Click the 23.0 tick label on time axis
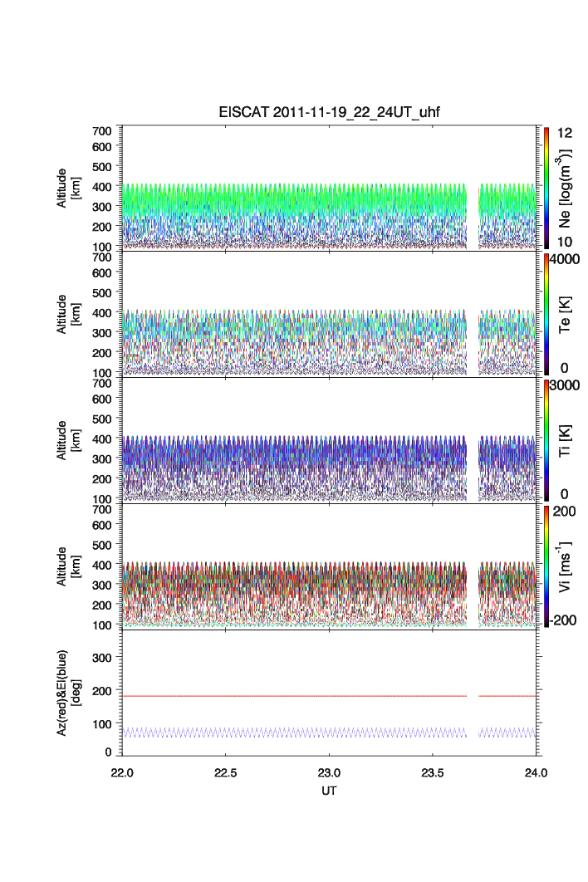Screen dimensions: 588x882 (330, 772)
